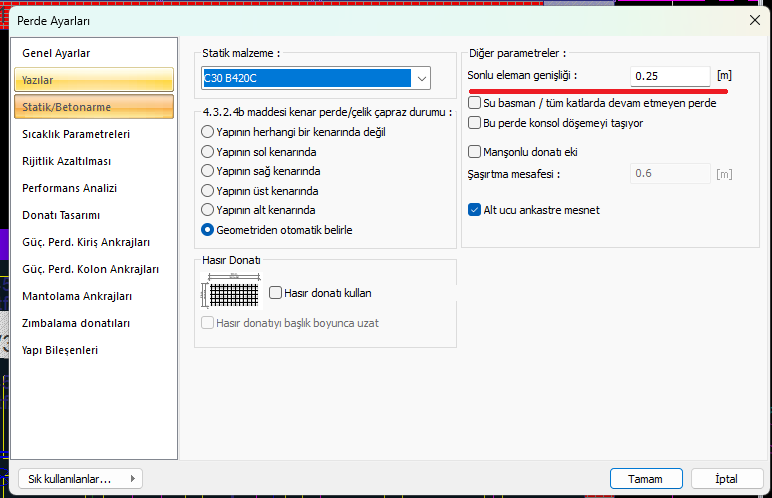Cancel using the İptal button
The width and height of the screenshot is (772, 498).
[x=727, y=479]
